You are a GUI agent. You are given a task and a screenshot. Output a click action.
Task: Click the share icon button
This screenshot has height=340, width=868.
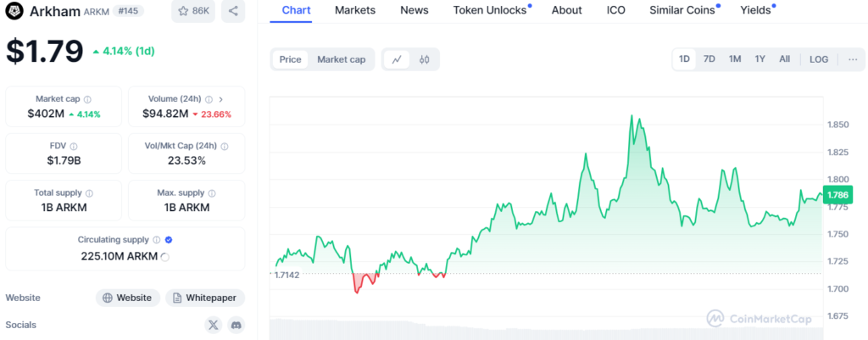coord(233,10)
